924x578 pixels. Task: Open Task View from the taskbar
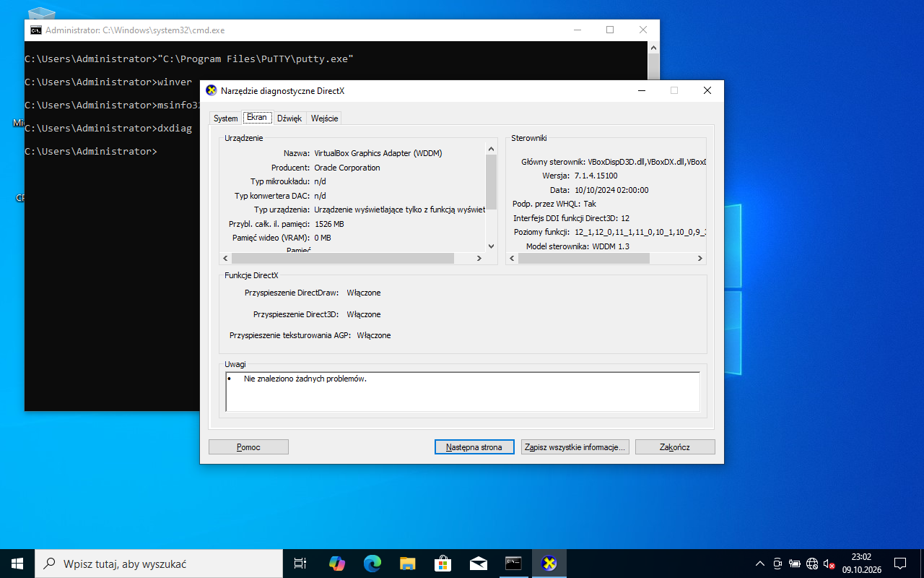[301, 563]
